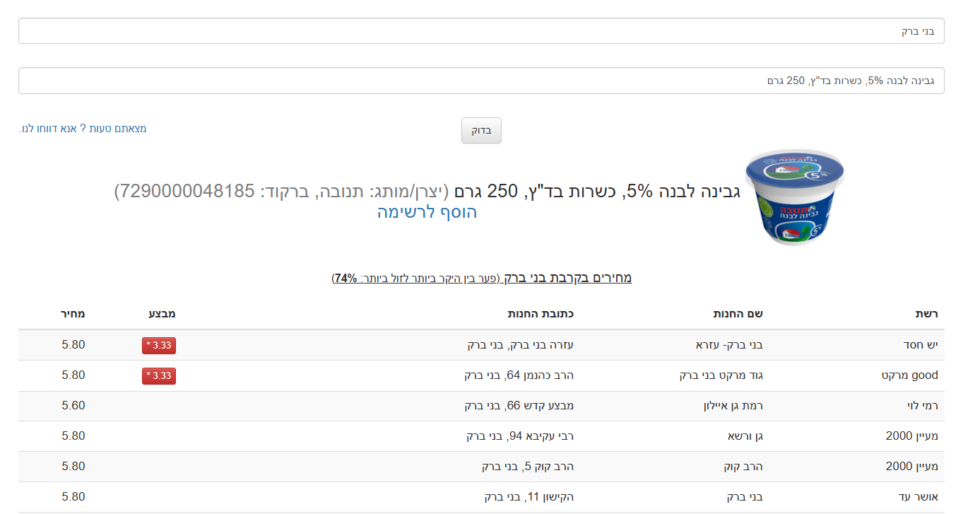980x514 pixels.
Task: Click the אושר עד chain row
Action: coord(918,497)
